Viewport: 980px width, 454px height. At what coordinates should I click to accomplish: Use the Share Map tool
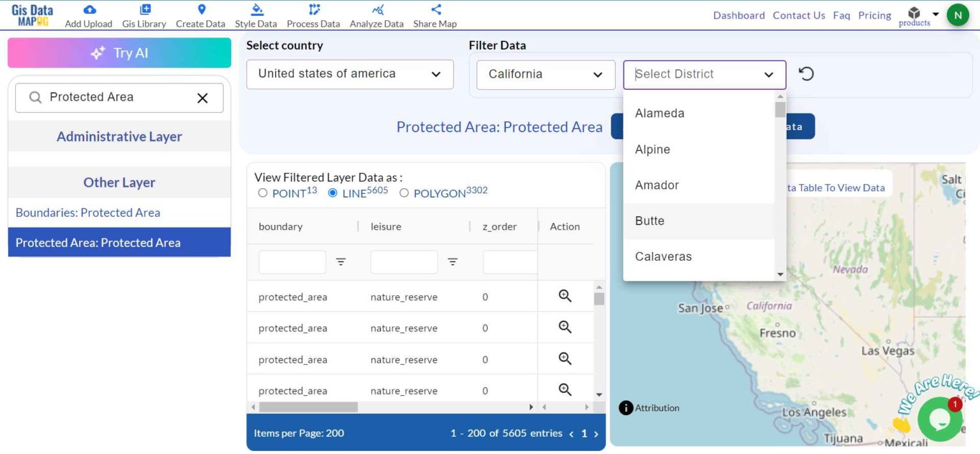pyautogui.click(x=434, y=14)
